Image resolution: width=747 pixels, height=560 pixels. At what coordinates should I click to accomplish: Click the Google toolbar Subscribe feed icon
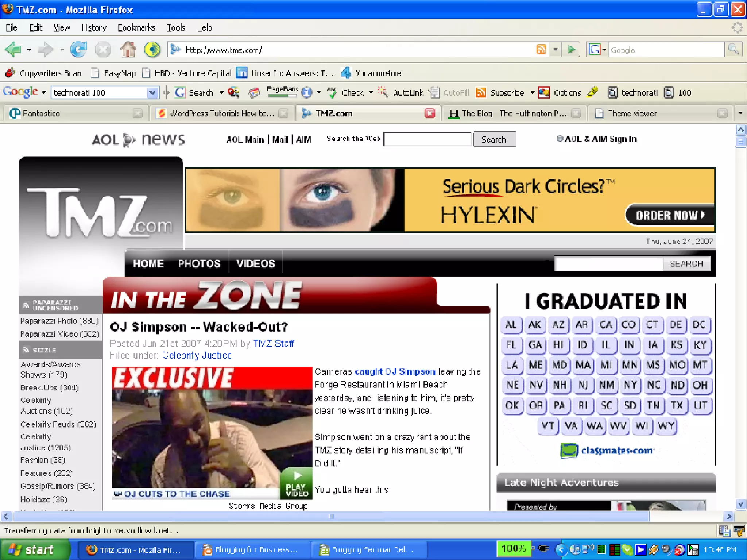coord(481,93)
